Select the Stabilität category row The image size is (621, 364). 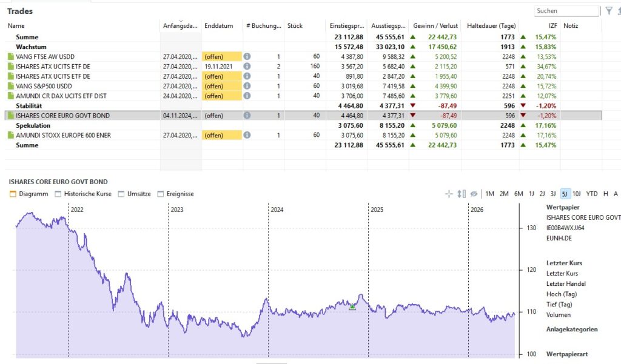(x=303, y=105)
